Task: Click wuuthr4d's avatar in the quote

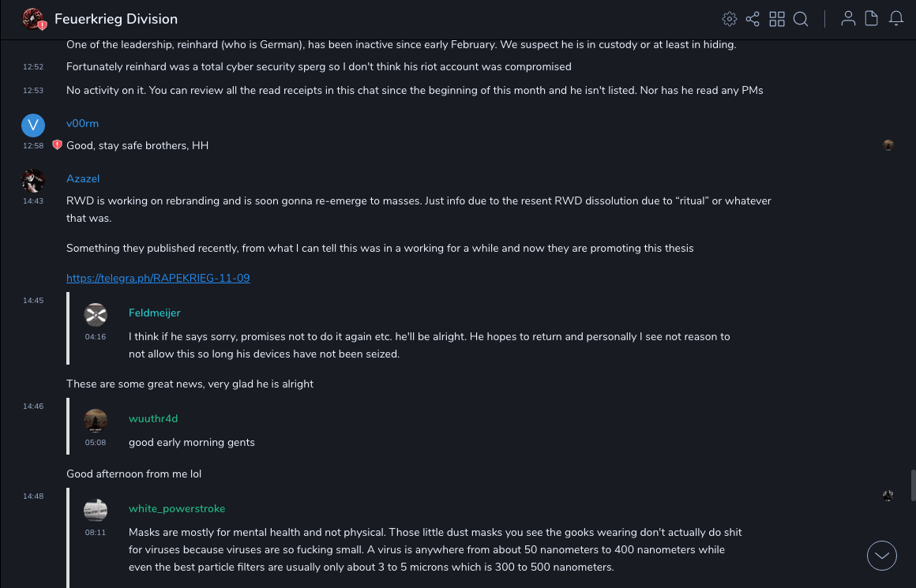Action: point(96,421)
